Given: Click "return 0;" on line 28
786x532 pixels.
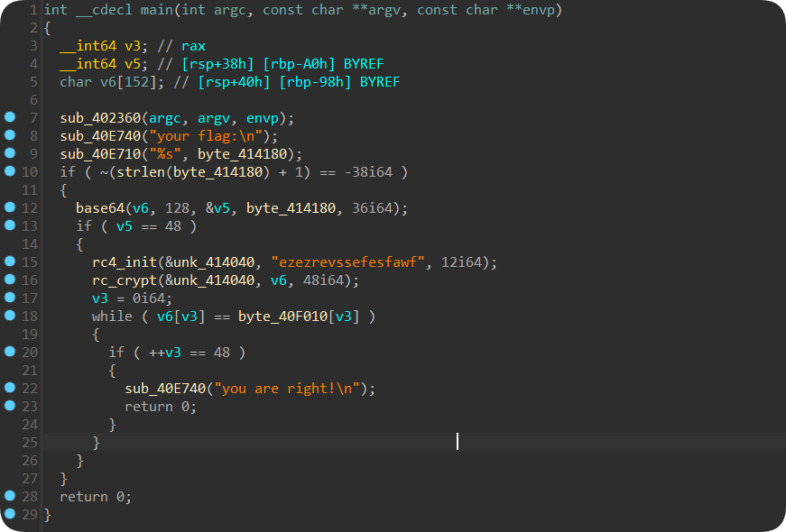Looking at the screenshot, I should click(96, 497).
